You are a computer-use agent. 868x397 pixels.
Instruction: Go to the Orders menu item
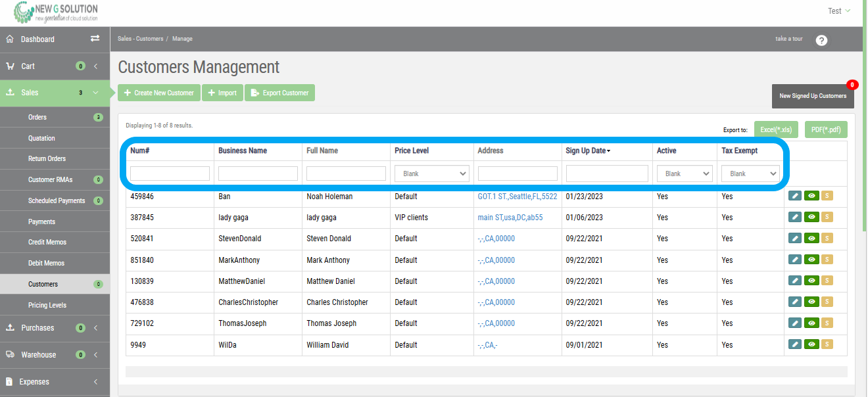(x=37, y=117)
